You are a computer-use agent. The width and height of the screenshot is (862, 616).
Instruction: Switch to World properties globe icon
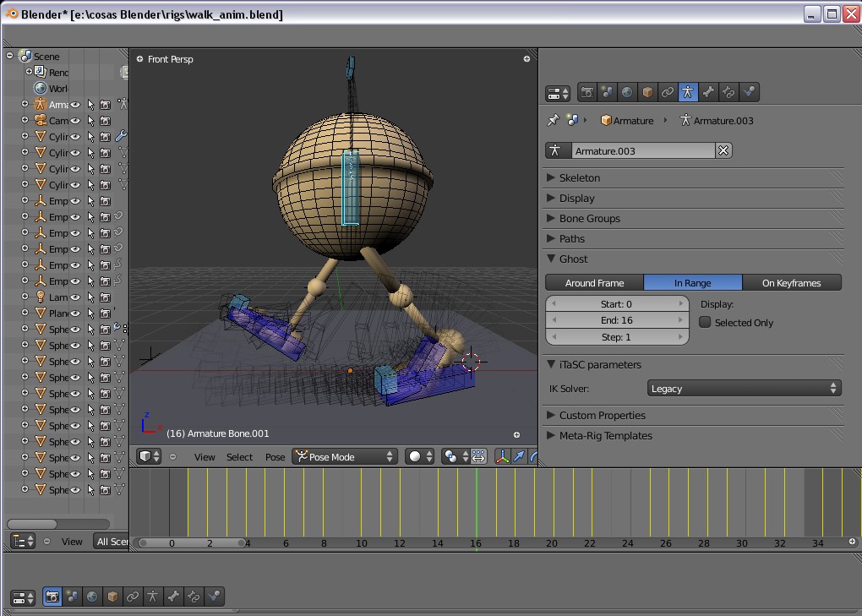click(x=627, y=92)
